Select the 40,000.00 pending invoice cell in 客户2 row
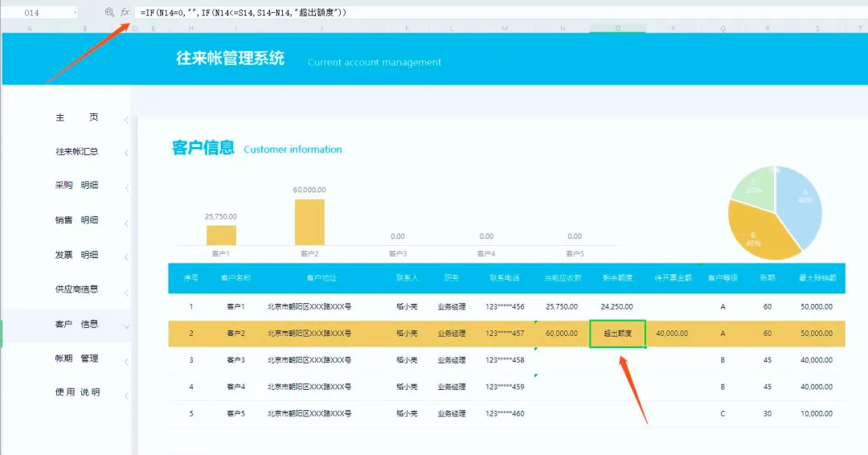The image size is (868, 455). (x=672, y=334)
